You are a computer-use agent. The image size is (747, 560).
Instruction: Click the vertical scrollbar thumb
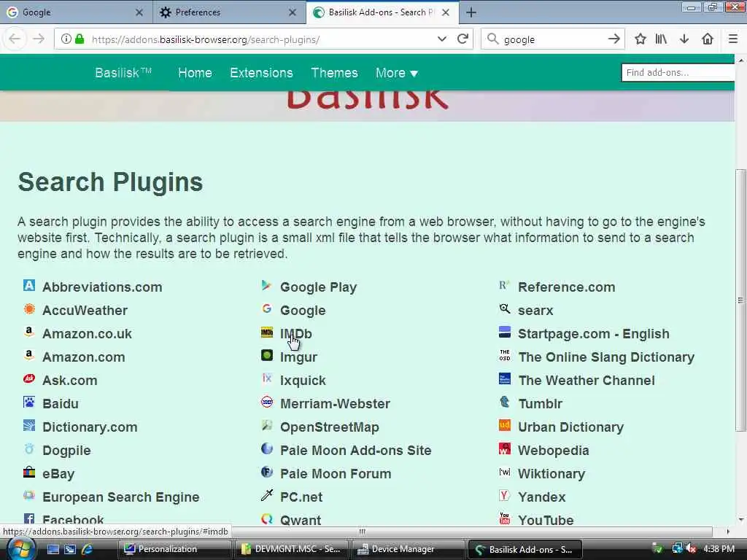point(740,300)
